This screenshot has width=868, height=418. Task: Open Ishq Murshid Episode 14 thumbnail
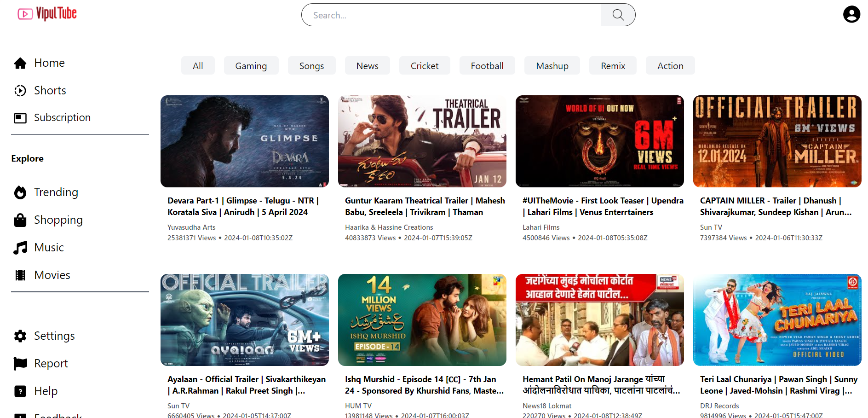pyautogui.click(x=422, y=320)
